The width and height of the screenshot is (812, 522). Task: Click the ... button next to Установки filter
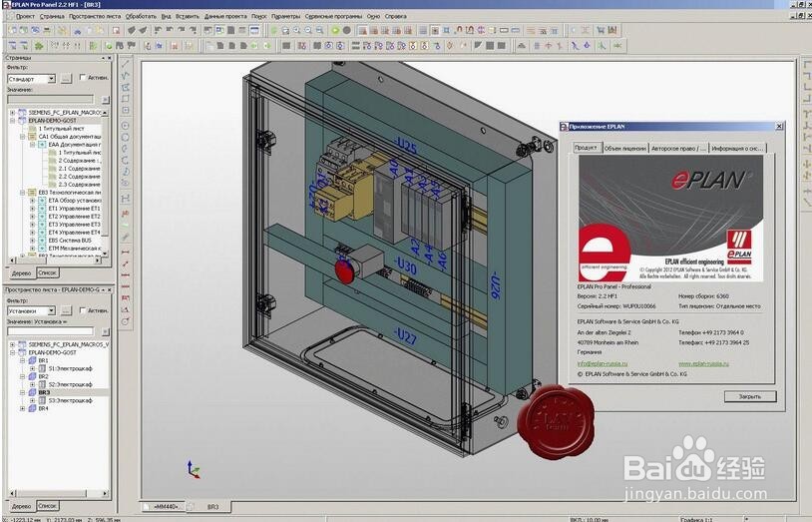coord(66,311)
